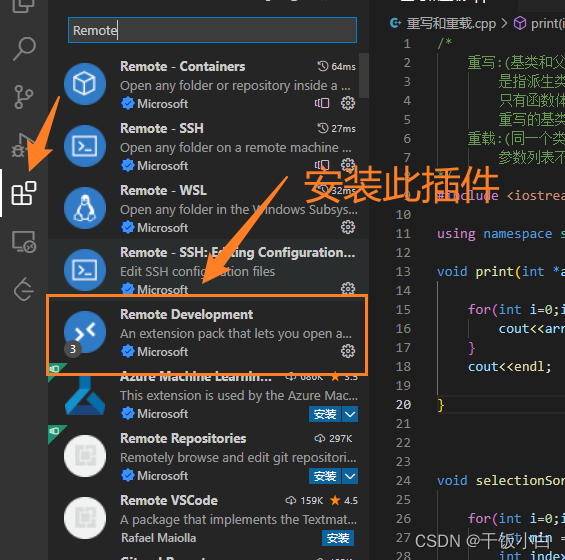Open manage gear for Remote - Containers

pyautogui.click(x=348, y=103)
